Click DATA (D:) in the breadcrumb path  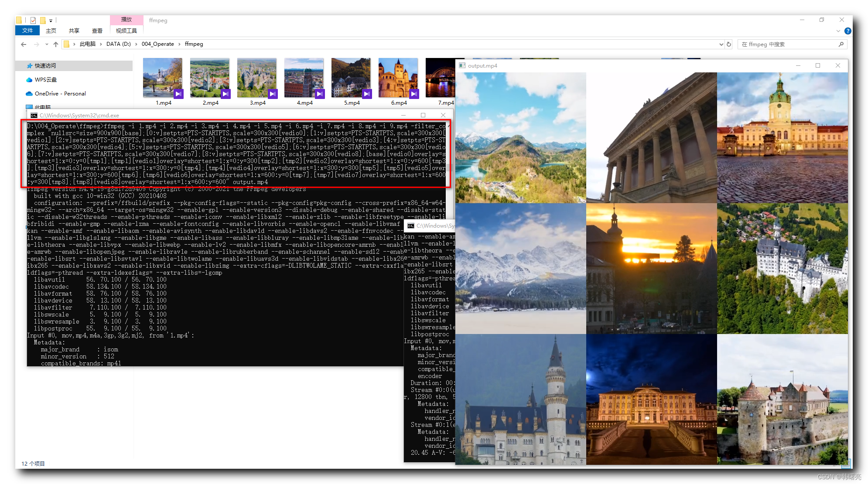click(x=118, y=44)
